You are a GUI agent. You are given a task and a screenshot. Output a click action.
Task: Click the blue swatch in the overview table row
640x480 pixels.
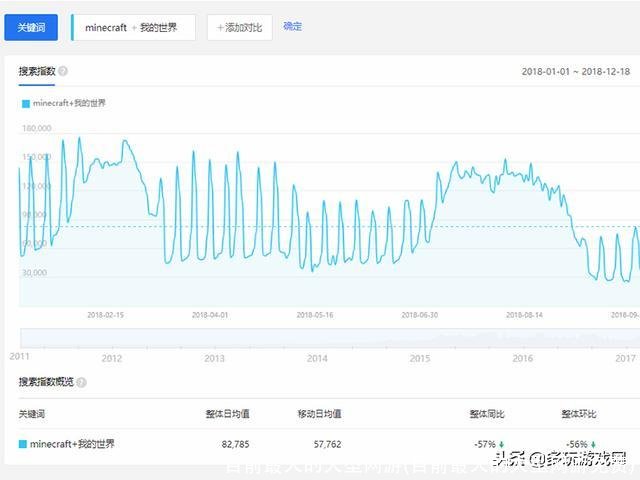coord(23,444)
